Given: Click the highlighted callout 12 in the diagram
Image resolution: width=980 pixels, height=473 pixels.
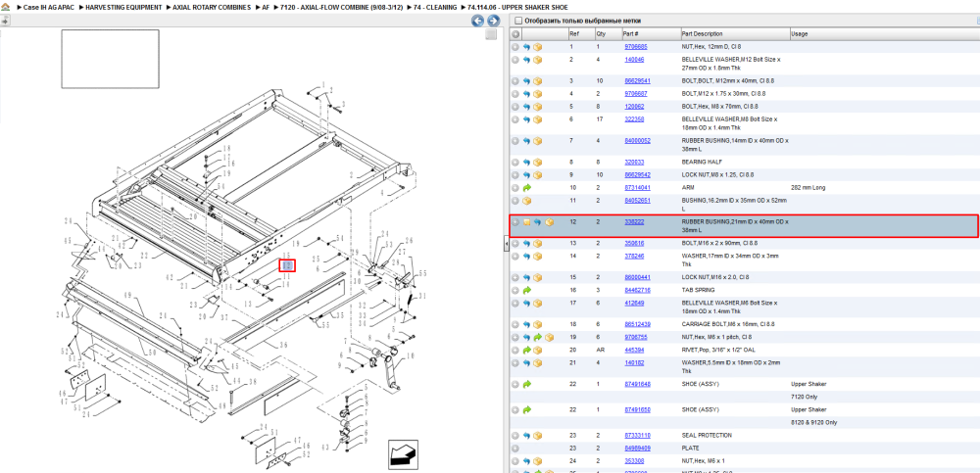Looking at the screenshot, I should click(287, 265).
